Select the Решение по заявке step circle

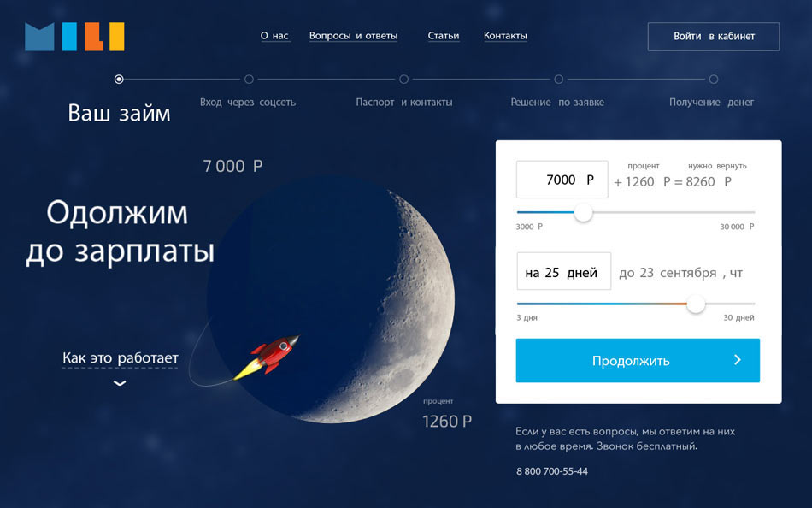[559, 80]
